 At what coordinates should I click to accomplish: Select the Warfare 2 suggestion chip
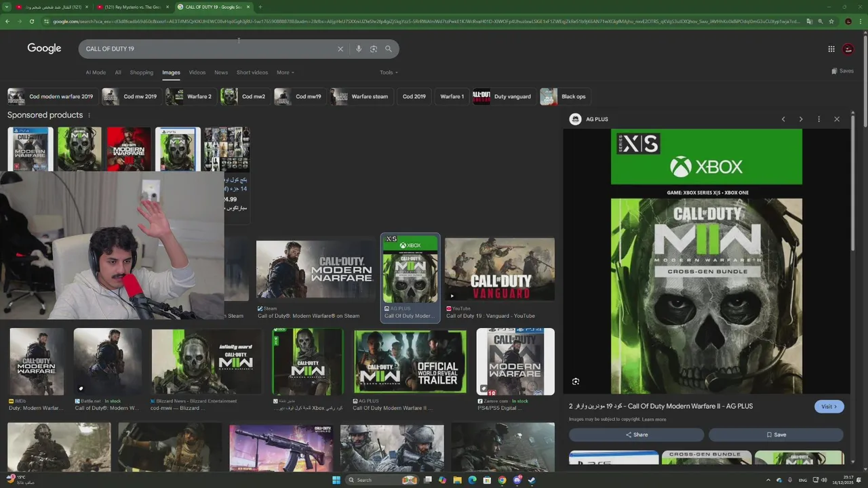click(190, 96)
